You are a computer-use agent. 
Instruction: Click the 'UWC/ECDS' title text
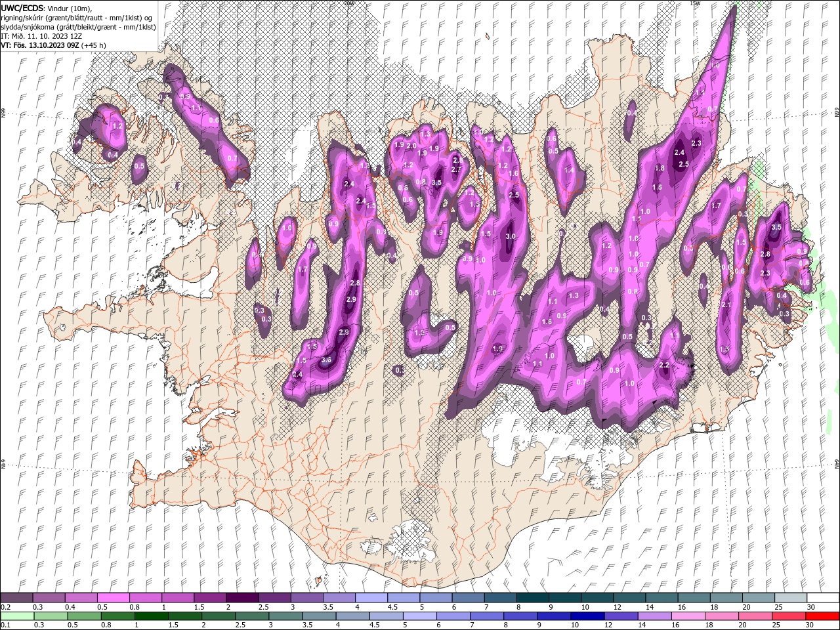[23, 8]
